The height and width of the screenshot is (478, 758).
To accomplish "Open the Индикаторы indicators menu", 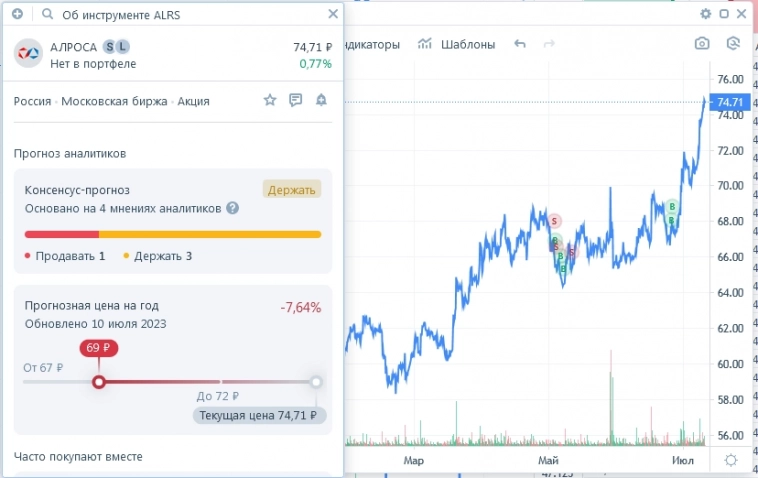I will tap(372, 44).
